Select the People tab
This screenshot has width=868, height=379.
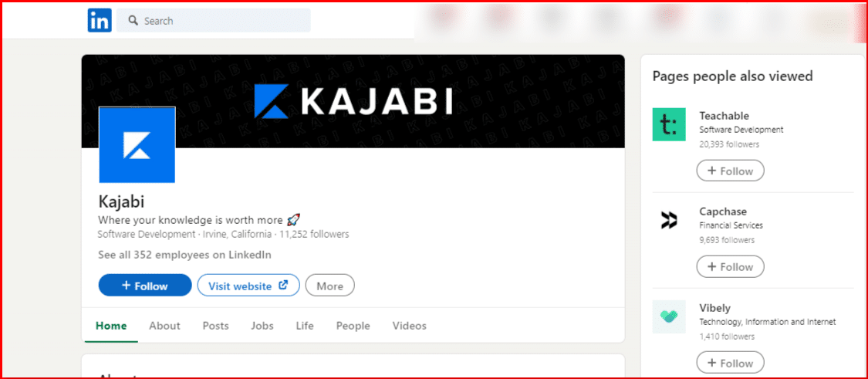(353, 326)
